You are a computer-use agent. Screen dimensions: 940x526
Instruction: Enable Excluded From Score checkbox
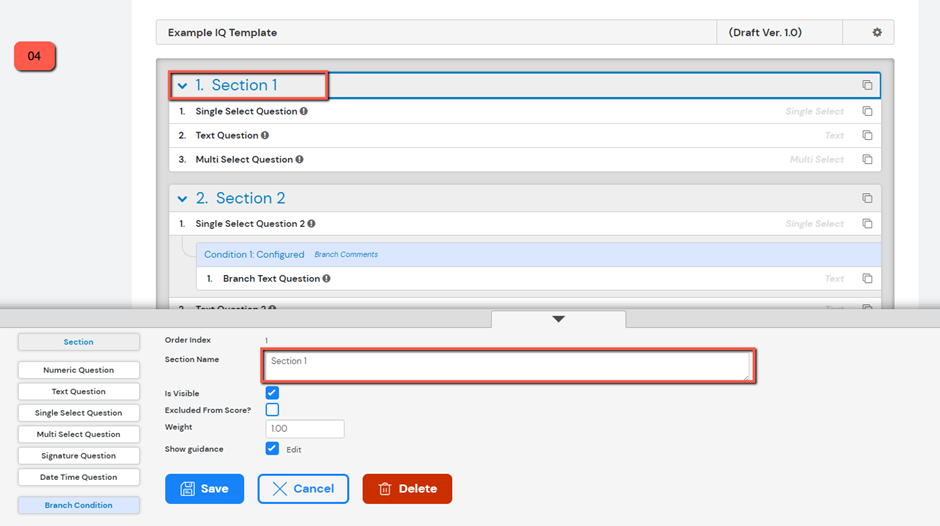coord(272,410)
